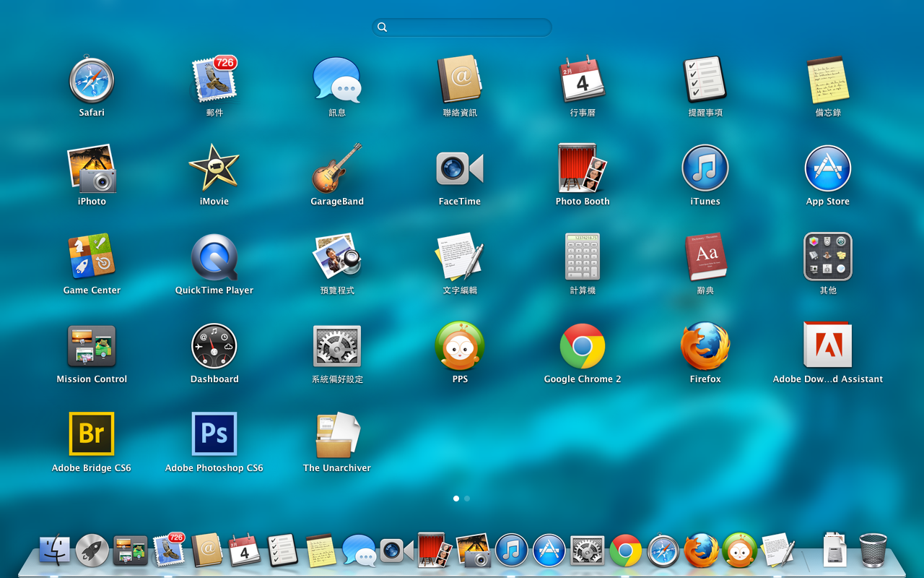Image resolution: width=924 pixels, height=578 pixels.
Task: Open Reminders from the Dock
Action: tap(282, 551)
